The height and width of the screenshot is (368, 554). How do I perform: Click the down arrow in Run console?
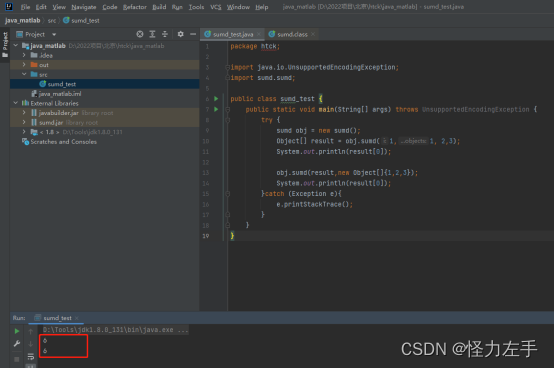coord(31,344)
